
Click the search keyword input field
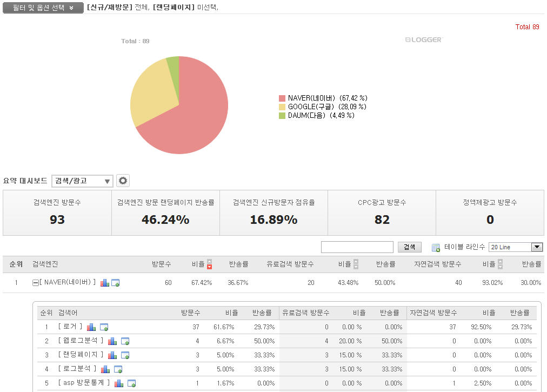[357, 247]
